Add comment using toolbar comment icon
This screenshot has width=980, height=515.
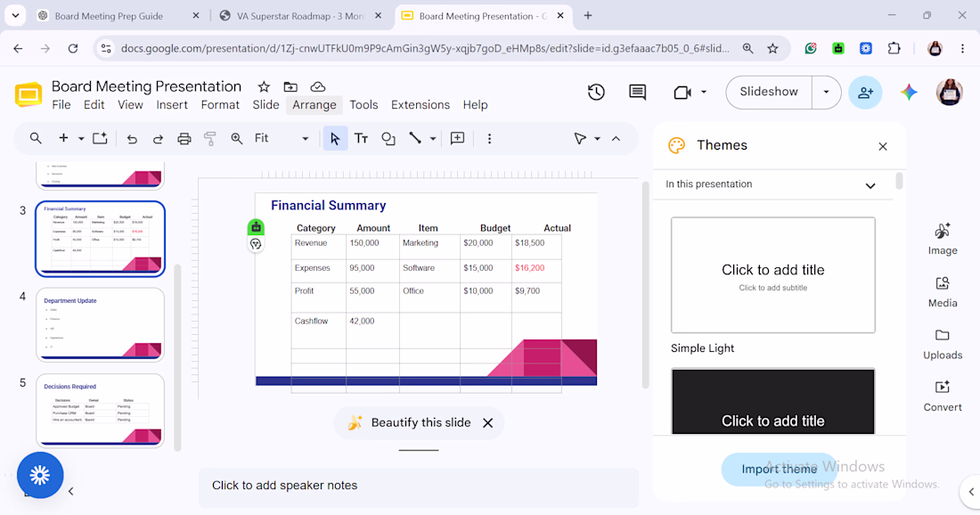click(x=458, y=138)
